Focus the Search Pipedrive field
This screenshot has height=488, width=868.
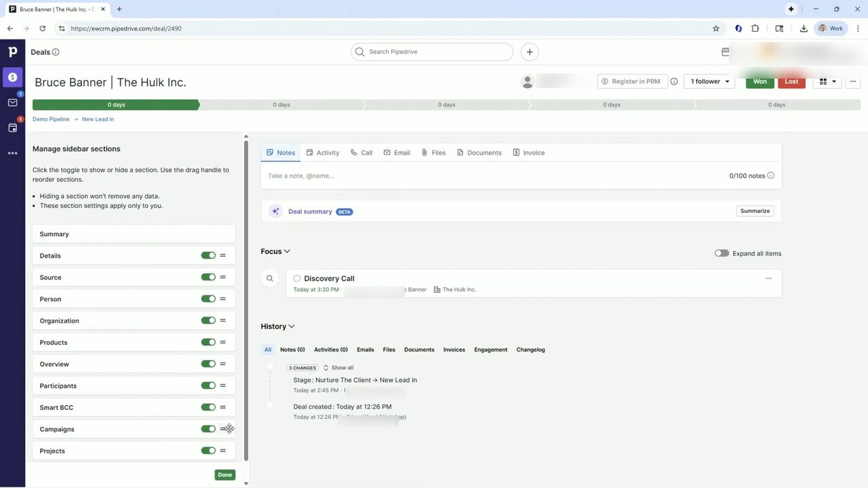coord(432,52)
